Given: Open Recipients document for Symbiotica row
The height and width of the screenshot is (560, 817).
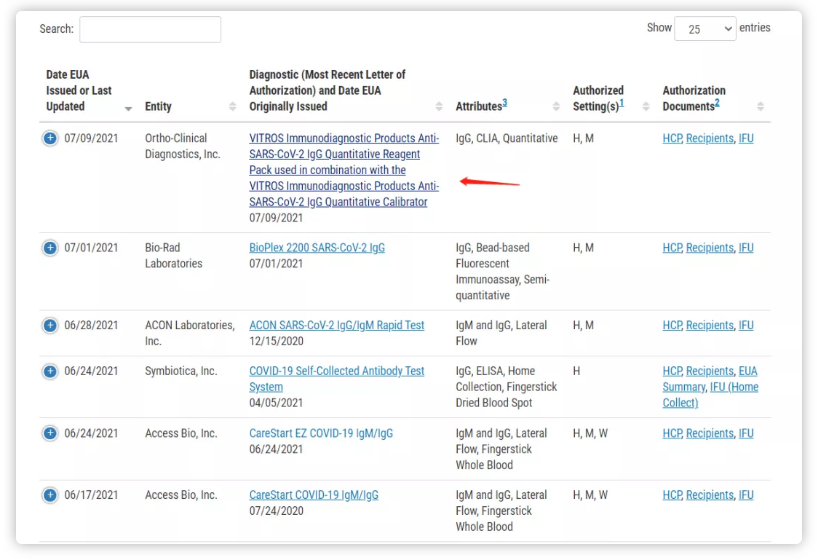Looking at the screenshot, I should click(710, 371).
